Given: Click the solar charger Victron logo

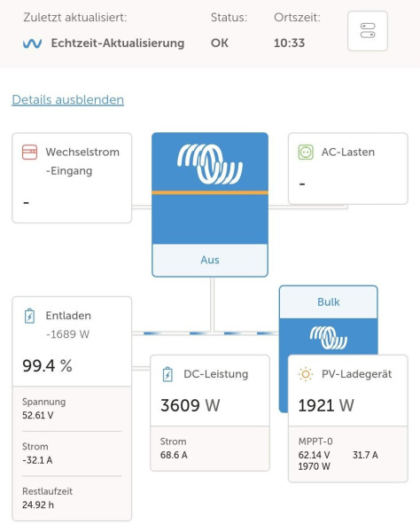Looking at the screenshot, I should pyautogui.click(x=328, y=338).
